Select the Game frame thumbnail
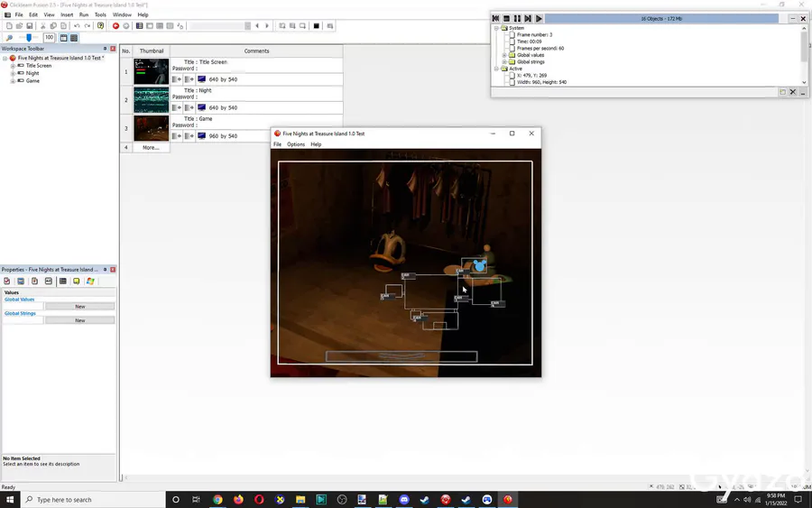This screenshot has width=812, height=508. click(152, 128)
